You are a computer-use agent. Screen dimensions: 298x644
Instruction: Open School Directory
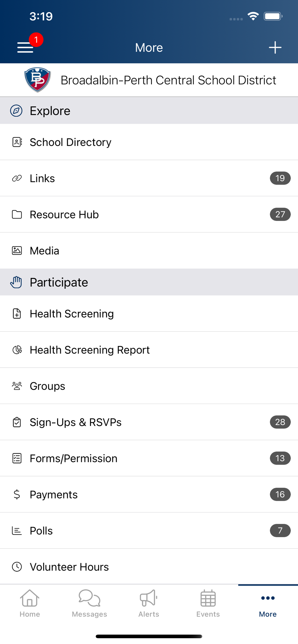(149, 142)
